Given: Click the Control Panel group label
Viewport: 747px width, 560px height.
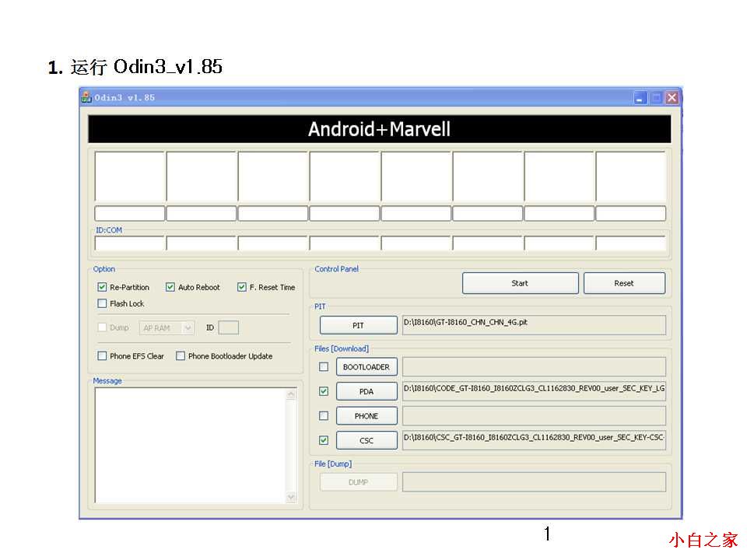Looking at the screenshot, I should tap(336, 269).
